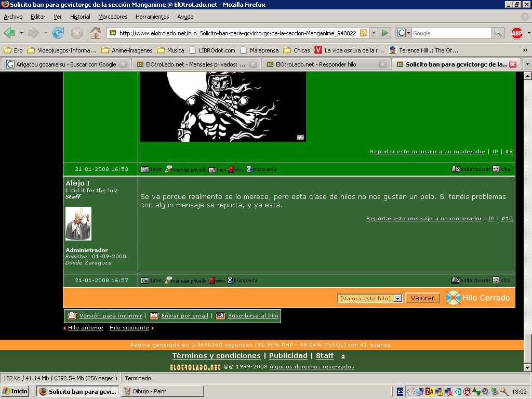Open La vida oscura bookmark
Viewport: 532px width, 399px height.
click(x=349, y=50)
